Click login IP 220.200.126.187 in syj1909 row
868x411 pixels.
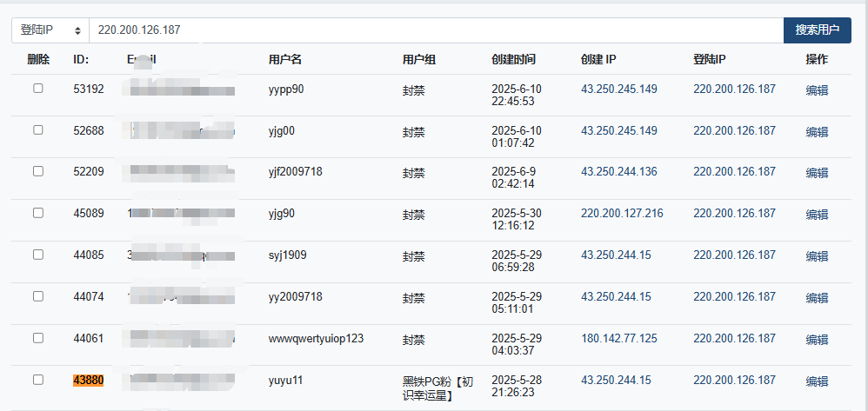pyautogui.click(x=734, y=255)
